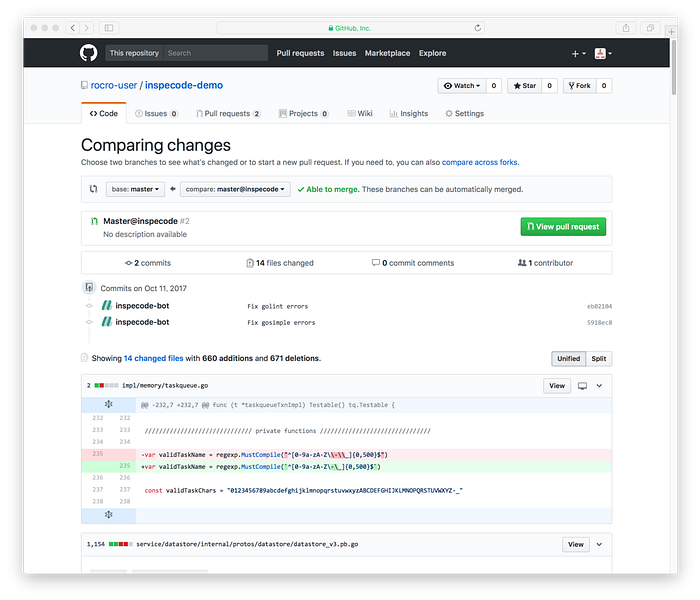Follow the compare across forks link

(479, 162)
